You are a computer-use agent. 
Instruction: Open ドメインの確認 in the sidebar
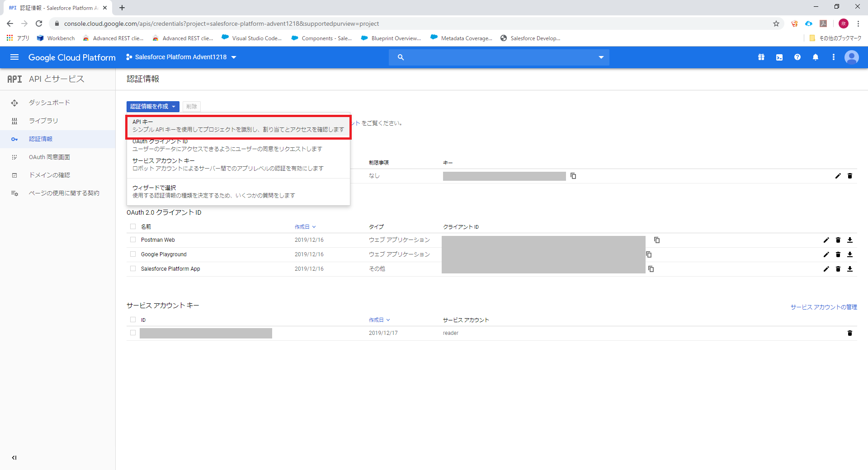click(58, 175)
